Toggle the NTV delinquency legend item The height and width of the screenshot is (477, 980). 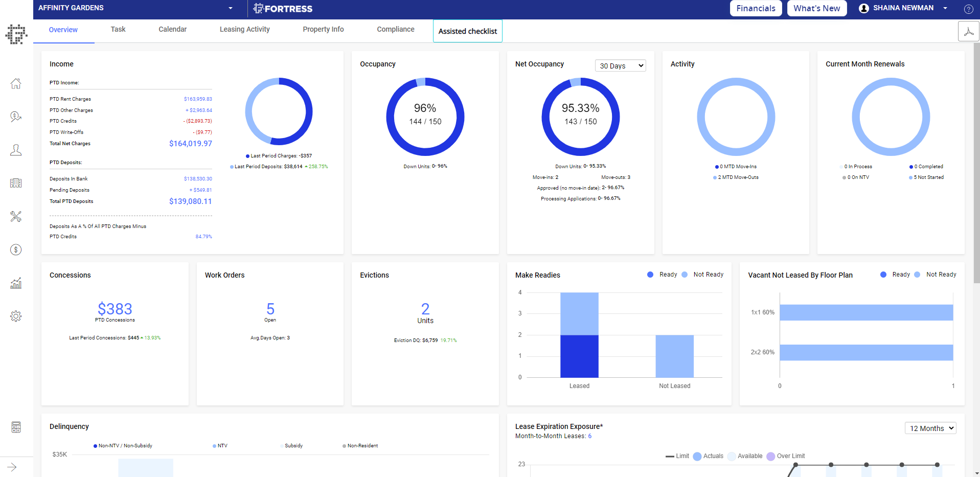point(220,446)
